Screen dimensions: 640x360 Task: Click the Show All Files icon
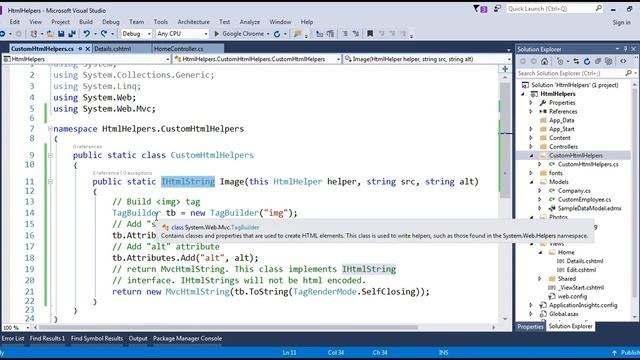coord(609,61)
